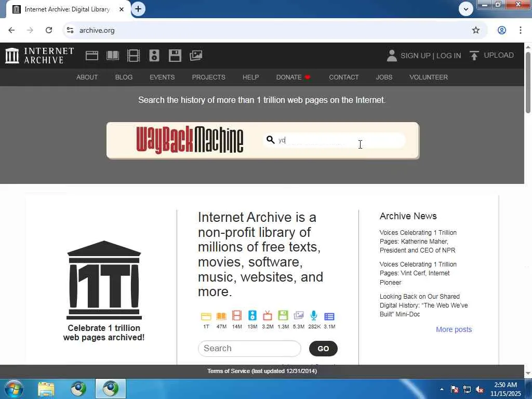Click the SIGN UP link

click(x=415, y=56)
